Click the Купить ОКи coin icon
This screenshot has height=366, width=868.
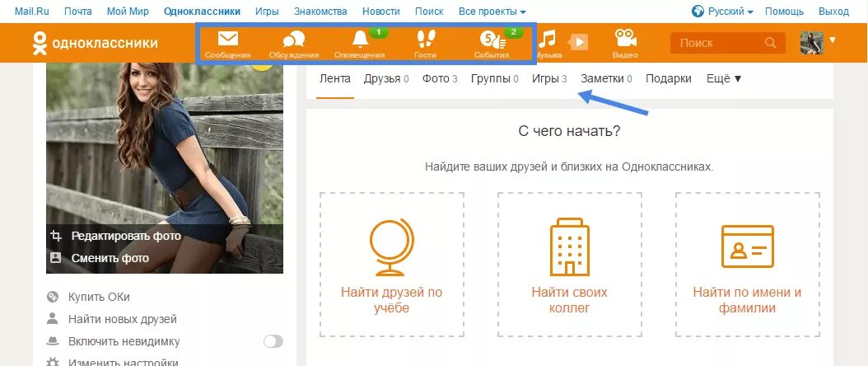point(52,297)
